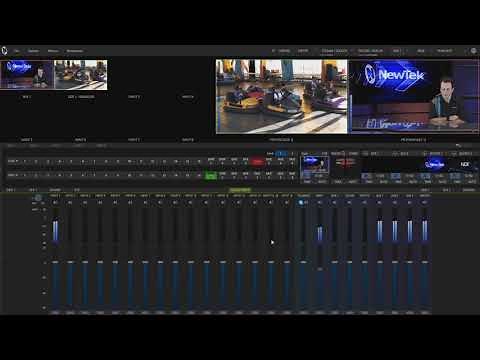Adjust the lowered fader under the single mid-mixer meter
This screenshot has width=480, height=360.
pyautogui.click(x=320, y=269)
